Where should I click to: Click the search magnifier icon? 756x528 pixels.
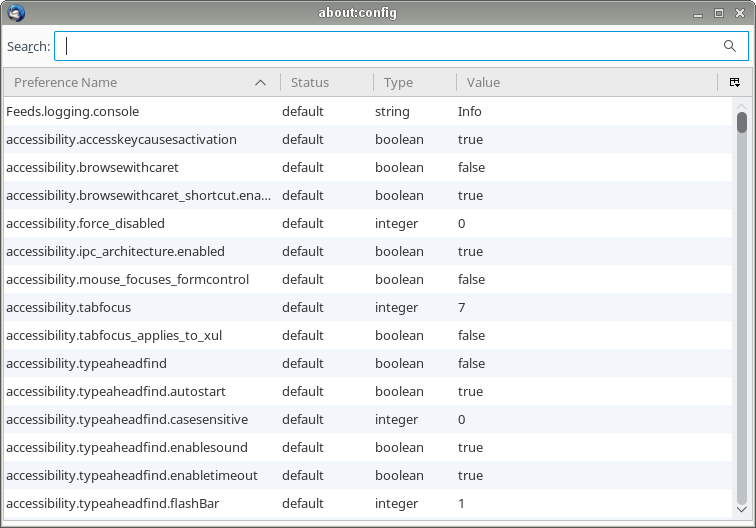pos(730,46)
